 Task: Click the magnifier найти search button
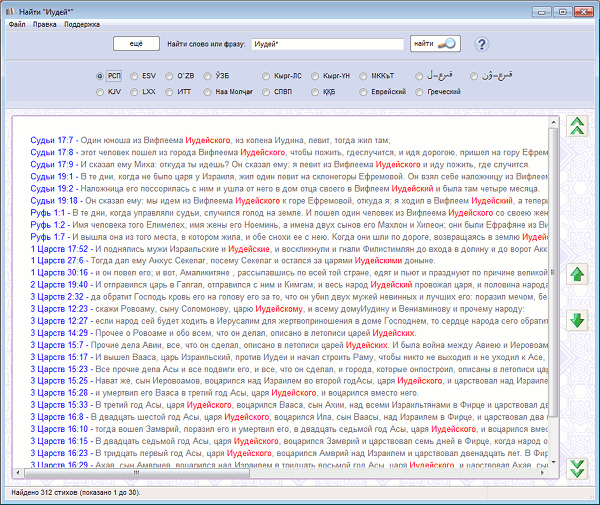tap(435, 44)
